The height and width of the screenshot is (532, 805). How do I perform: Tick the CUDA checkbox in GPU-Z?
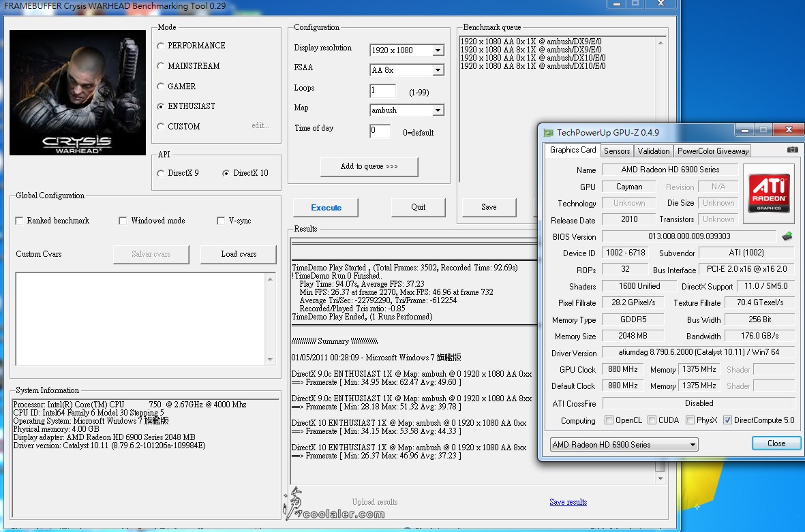[652, 420]
